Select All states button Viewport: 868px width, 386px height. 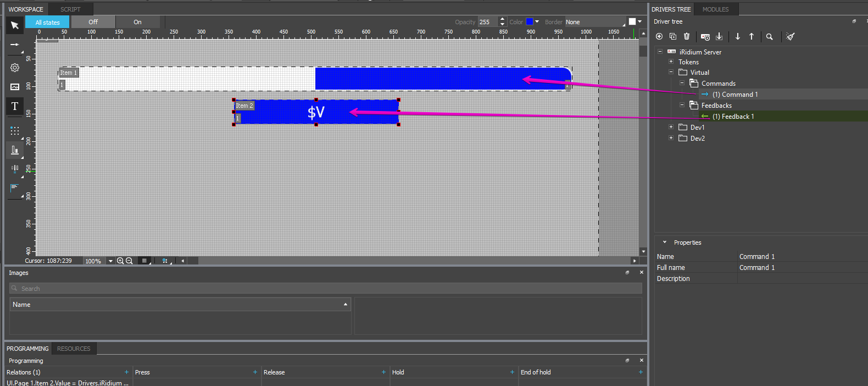pos(47,22)
